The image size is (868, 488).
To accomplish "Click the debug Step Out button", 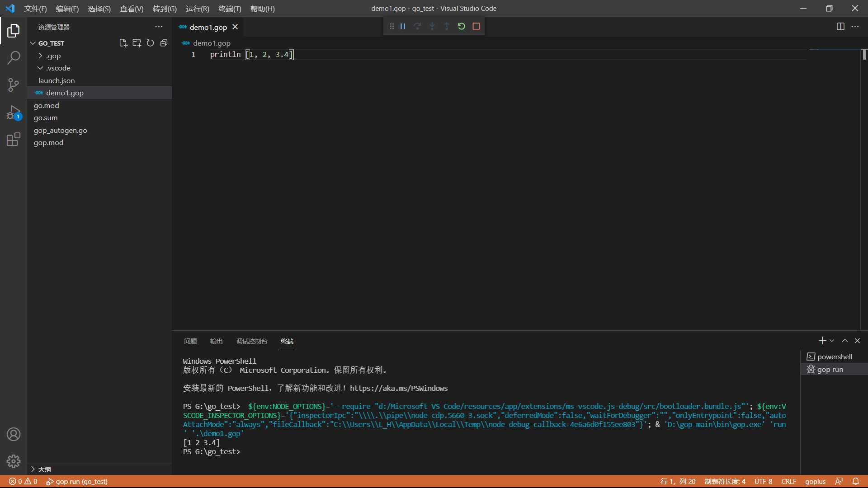I will 447,26.
